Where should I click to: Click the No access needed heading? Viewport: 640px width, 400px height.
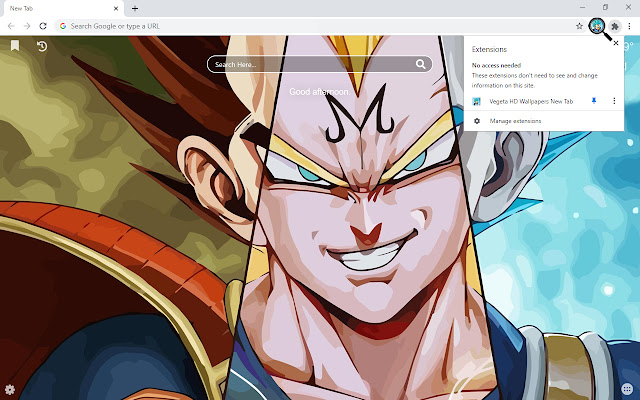496,65
